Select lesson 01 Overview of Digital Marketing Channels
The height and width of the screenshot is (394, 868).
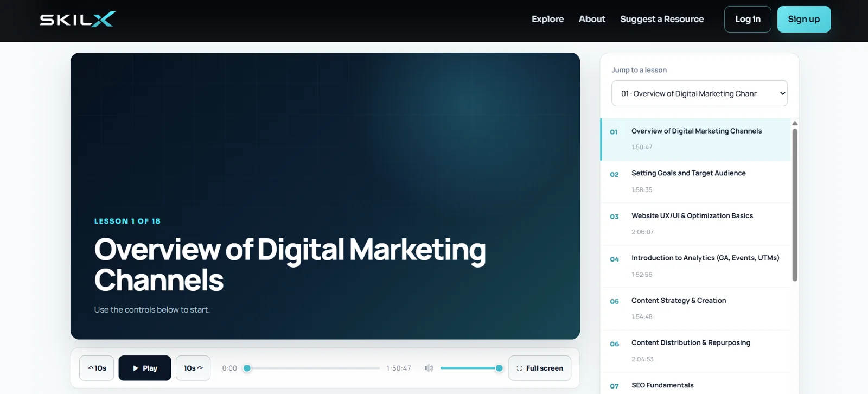(x=695, y=139)
